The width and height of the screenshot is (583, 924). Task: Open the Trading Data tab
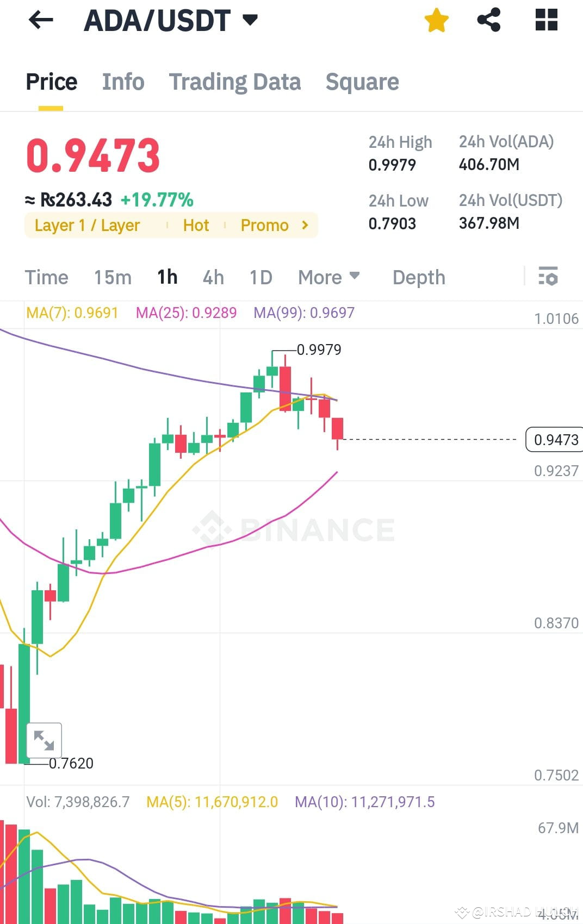coord(235,82)
